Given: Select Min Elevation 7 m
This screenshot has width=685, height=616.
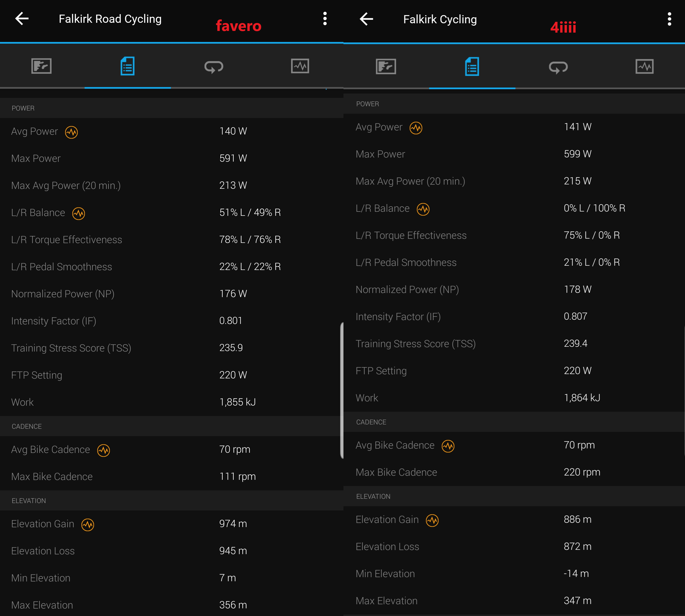Looking at the screenshot, I should coord(227,578).
